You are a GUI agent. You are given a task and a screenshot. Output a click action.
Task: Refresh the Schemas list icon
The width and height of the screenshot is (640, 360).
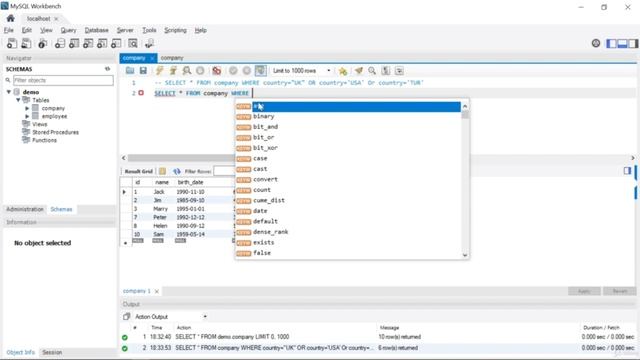point(107,69)
